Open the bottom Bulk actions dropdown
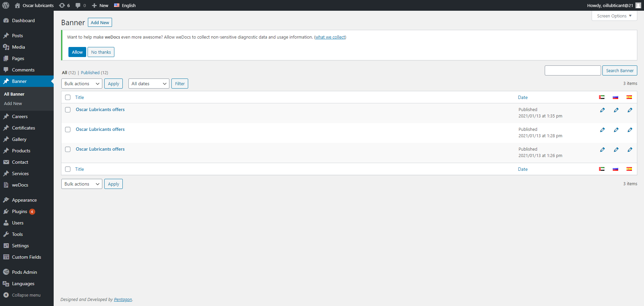The image size is (644, 306). coord(82,184)
